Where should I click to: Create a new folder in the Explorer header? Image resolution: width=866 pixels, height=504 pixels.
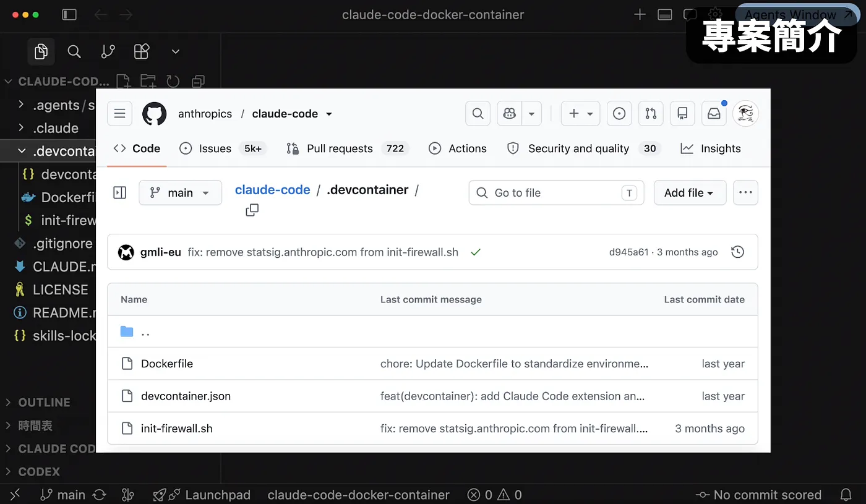point(148,82)
